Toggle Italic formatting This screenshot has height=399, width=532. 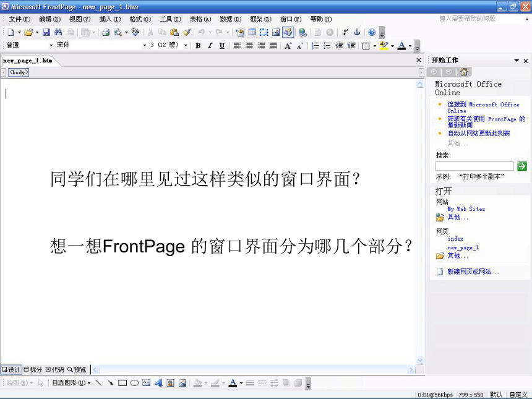pos(210,45)
